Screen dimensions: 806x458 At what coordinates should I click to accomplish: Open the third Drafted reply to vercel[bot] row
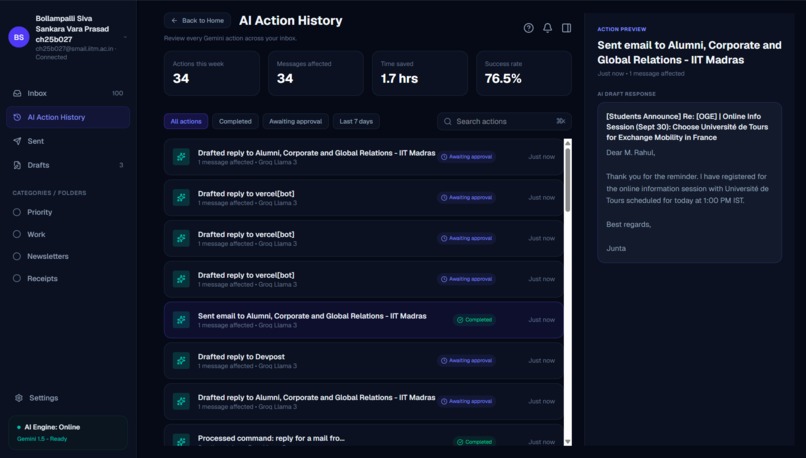(x=363, y=279)
